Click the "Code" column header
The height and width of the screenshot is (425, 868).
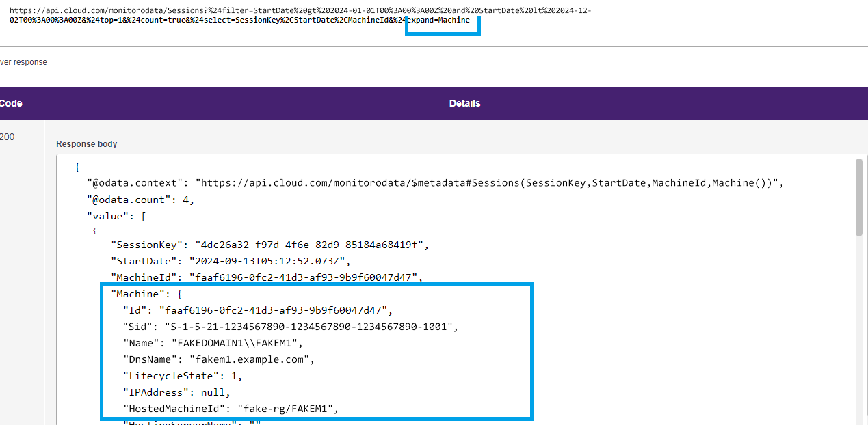click(11, 103)
